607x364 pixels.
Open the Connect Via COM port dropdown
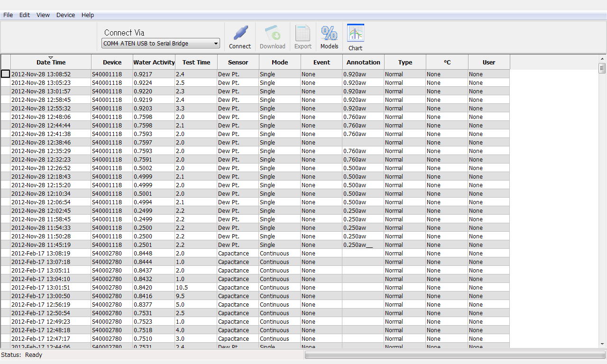(161, 44)
